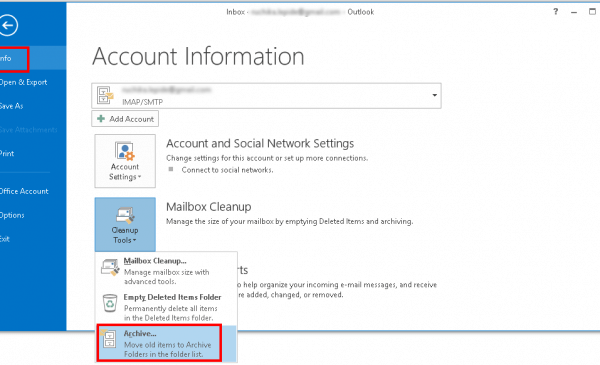Open Outlook Options
The image size is (600, 365).
pyautogui.click(x=12, y=215)
